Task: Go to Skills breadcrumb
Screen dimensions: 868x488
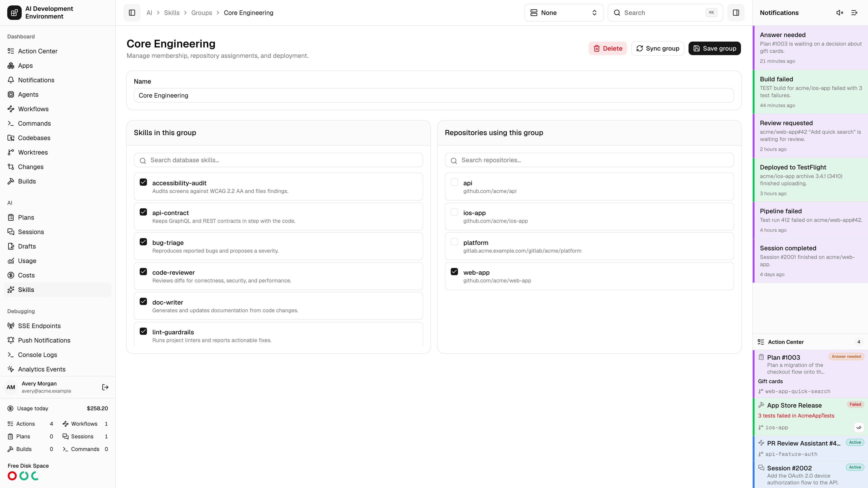Action: click(x=172, y=13)
